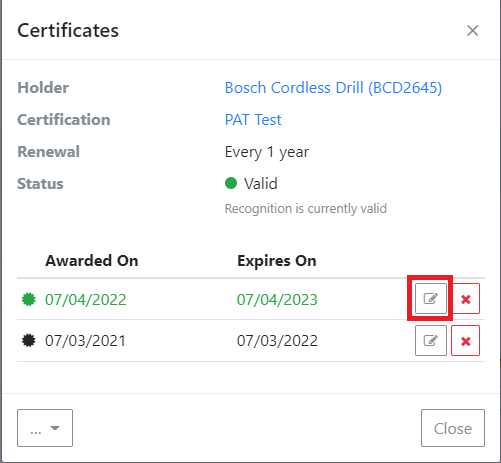This screenshot has height=463, width=501.
Task: Edit the 07/03/2021 certificate entry
Action: 431,341
